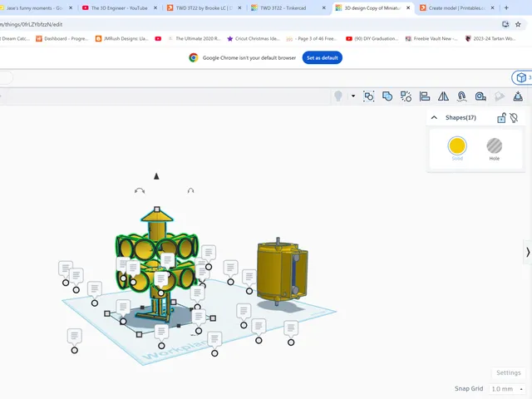Click the Set as default button
This screenshot has width=532, height=399.
(x=323, y=57)
